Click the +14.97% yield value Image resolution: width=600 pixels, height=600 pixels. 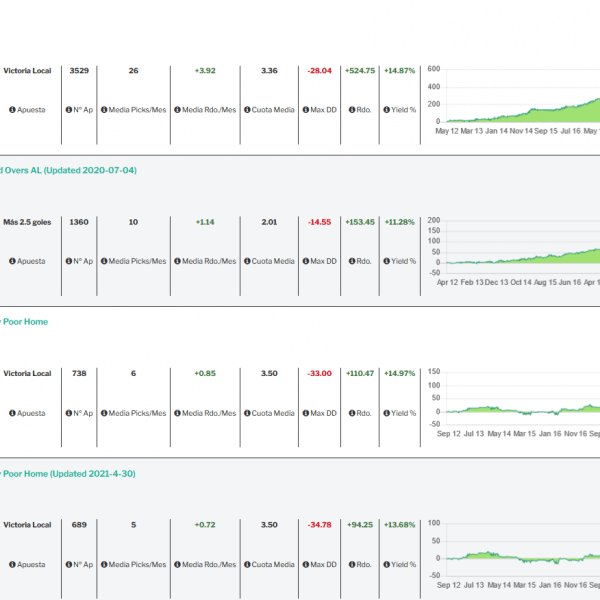pos(399,373)
